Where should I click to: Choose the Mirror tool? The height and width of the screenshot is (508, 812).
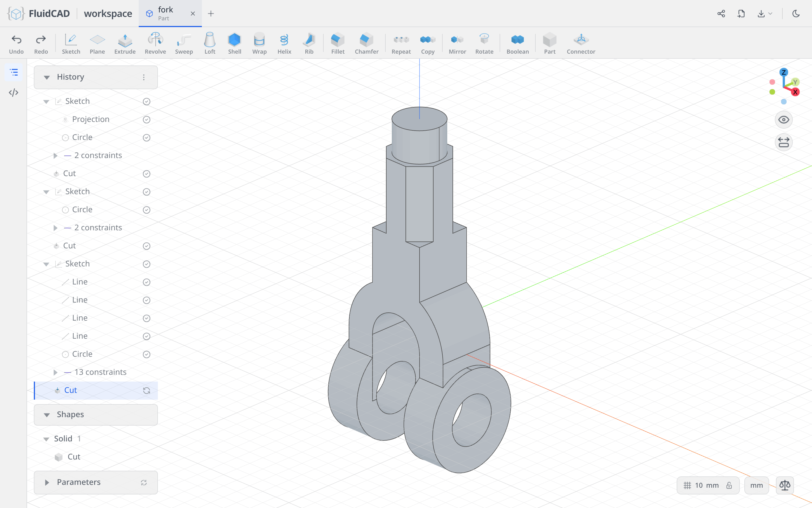point(457,44)
